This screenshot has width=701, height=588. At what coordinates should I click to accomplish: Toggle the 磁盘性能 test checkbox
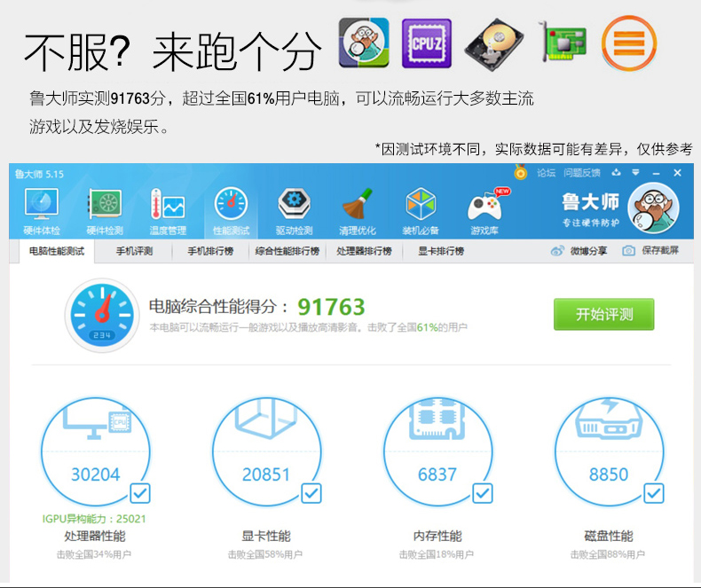[654, 493]
